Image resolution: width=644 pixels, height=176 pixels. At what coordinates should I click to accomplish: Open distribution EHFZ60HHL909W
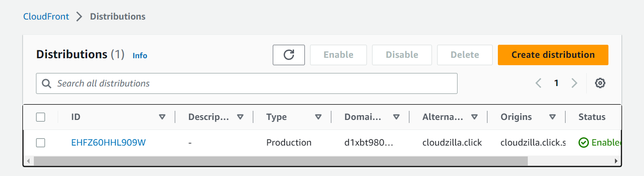(108, 143)
